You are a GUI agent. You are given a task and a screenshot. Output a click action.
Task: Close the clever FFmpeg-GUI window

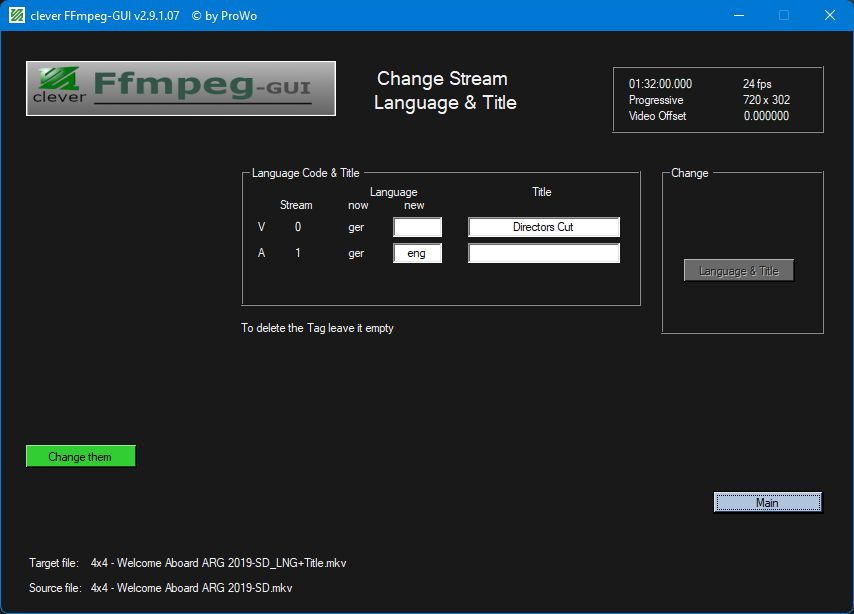829,15
